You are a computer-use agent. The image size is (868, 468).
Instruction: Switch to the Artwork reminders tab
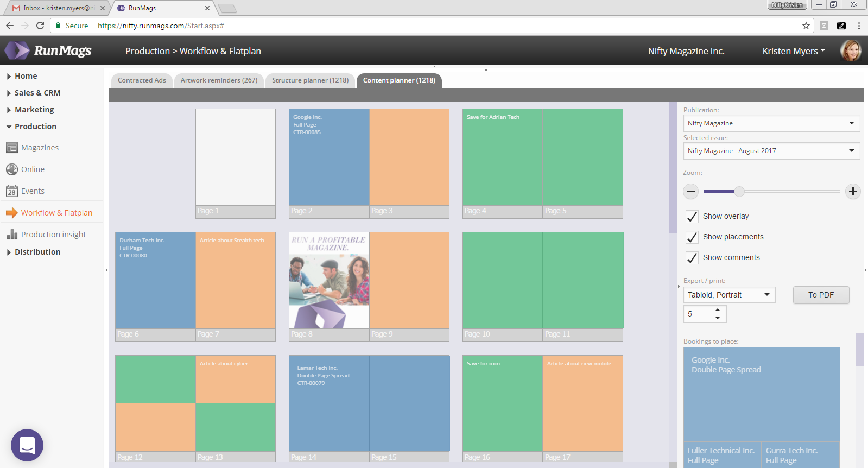point(219,80)
